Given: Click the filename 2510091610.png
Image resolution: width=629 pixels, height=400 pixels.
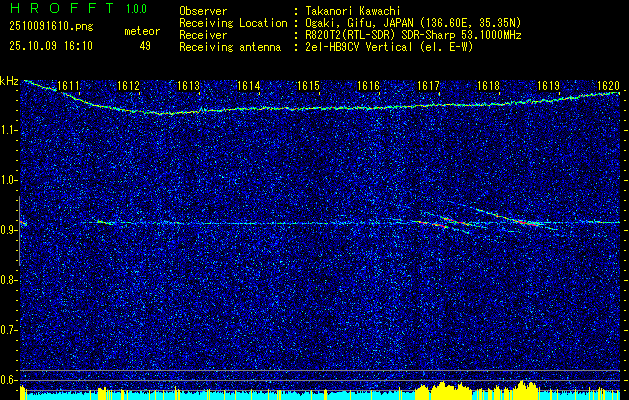Looking at the screenshot, I should coord(51,27).
